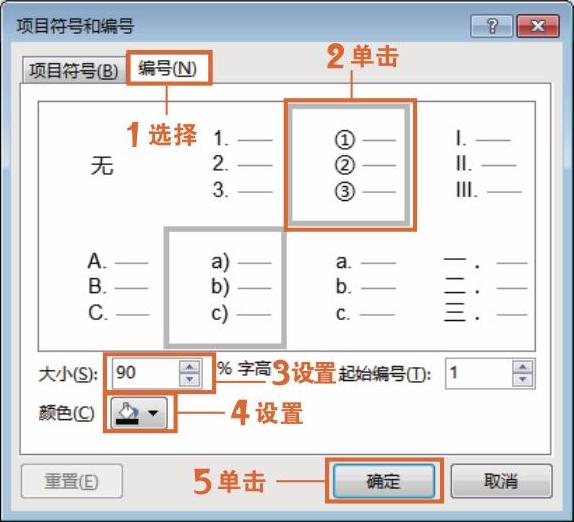Switch to the 项目符号(B) tab
Viewport: 574px width, 522px height.
[x=74, y=70]
